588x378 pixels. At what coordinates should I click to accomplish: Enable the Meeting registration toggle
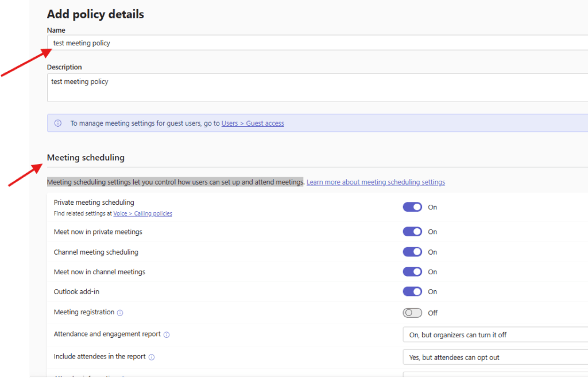pos(412,313)
